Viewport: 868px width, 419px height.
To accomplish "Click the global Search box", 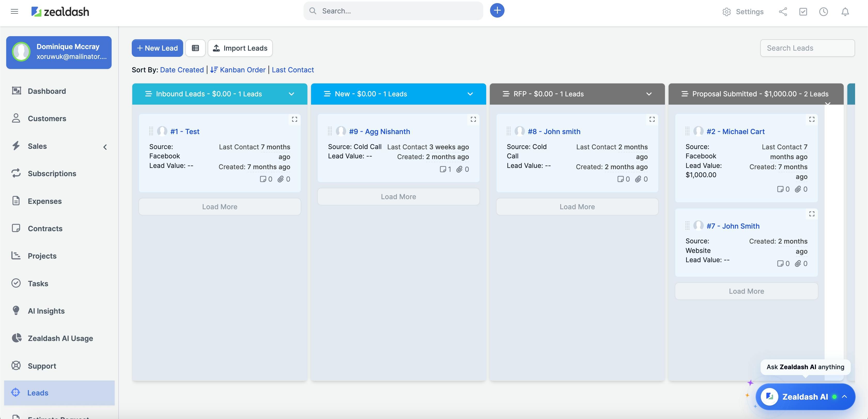I will (393, 11).
